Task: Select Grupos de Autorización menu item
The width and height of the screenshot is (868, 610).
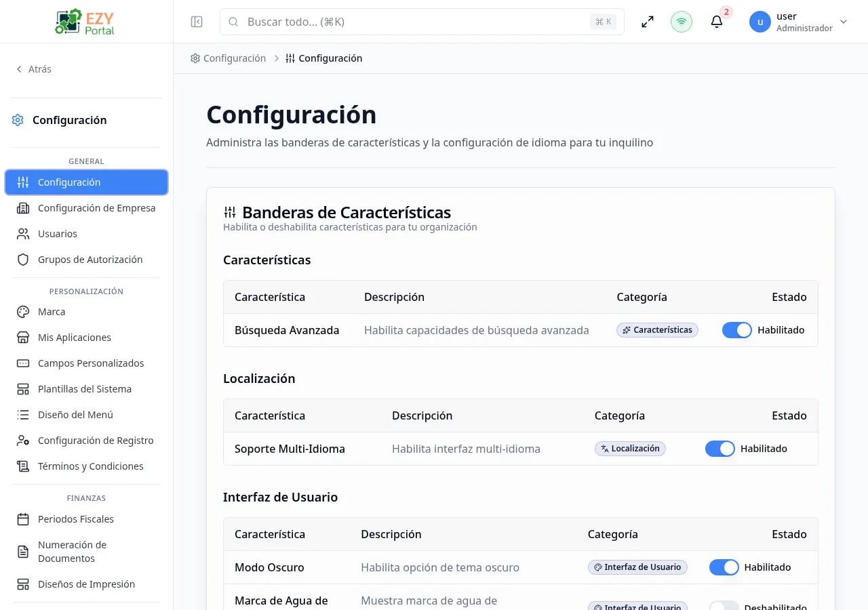Action: point(86,260)
